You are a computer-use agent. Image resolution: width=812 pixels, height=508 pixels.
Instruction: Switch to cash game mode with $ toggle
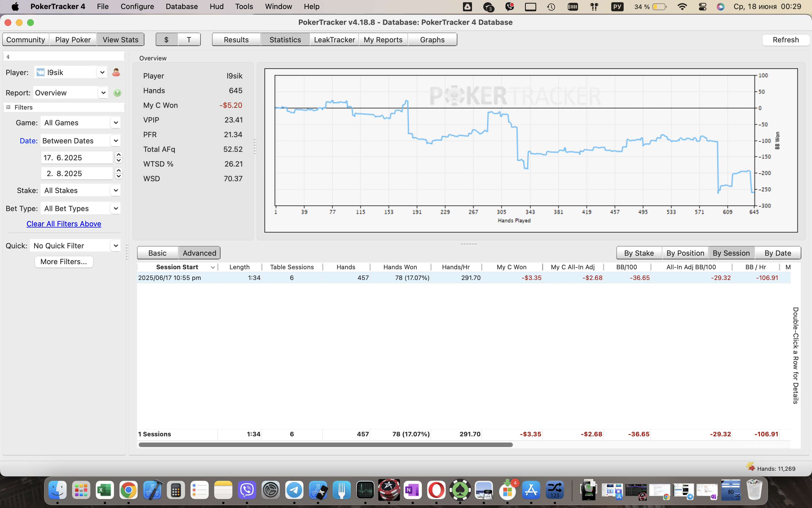pyautogui.click(x=167, y=40)
